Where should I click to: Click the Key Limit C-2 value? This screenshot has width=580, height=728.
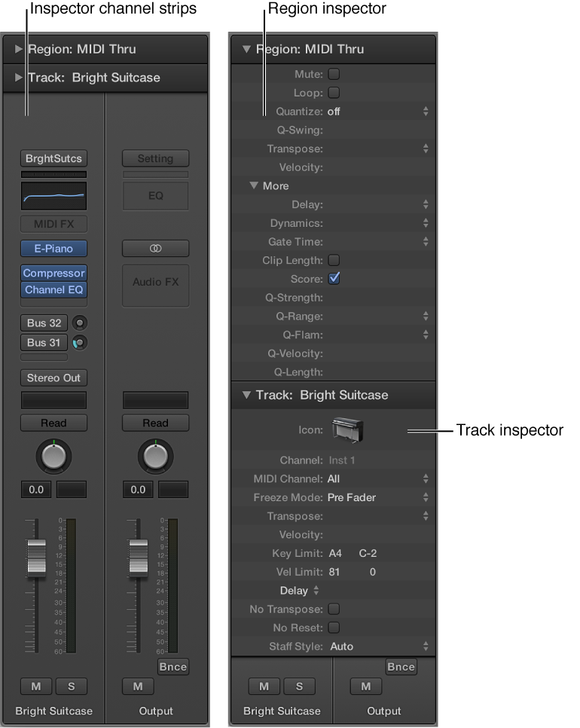coord(368,553)
